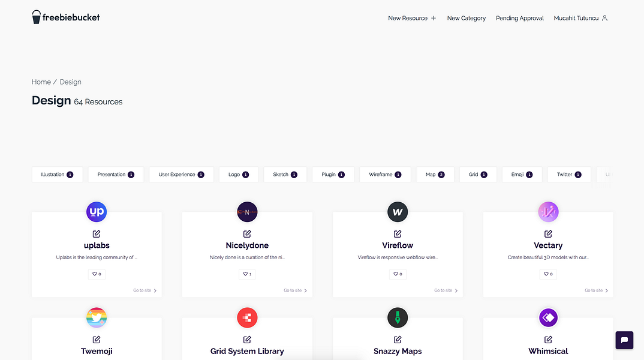Click the plus icon next to New Resource

click(x=434, y=18)
